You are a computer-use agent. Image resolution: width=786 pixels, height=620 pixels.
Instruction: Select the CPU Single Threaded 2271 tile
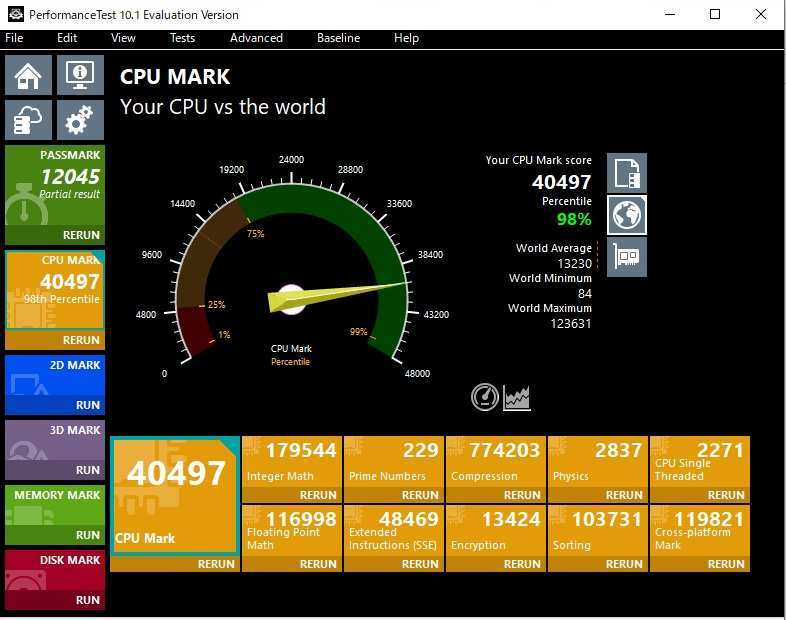tap(700, 462)
